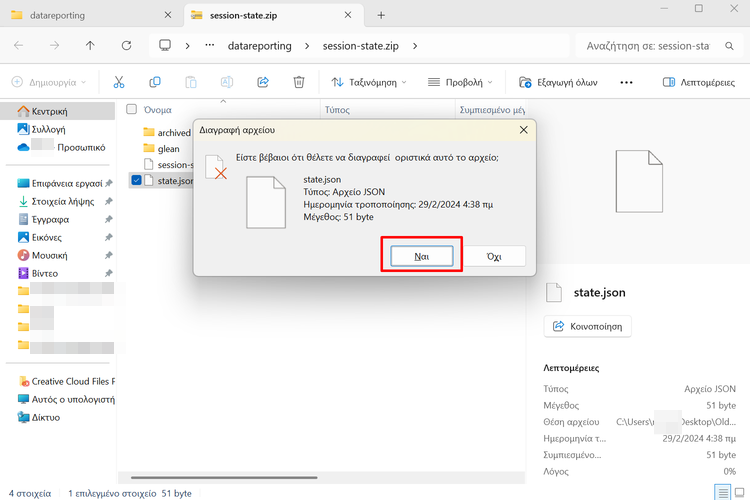Open the See more ellipsis menu
This screenshot has height=500, width=750.
(x=627, y=82)
